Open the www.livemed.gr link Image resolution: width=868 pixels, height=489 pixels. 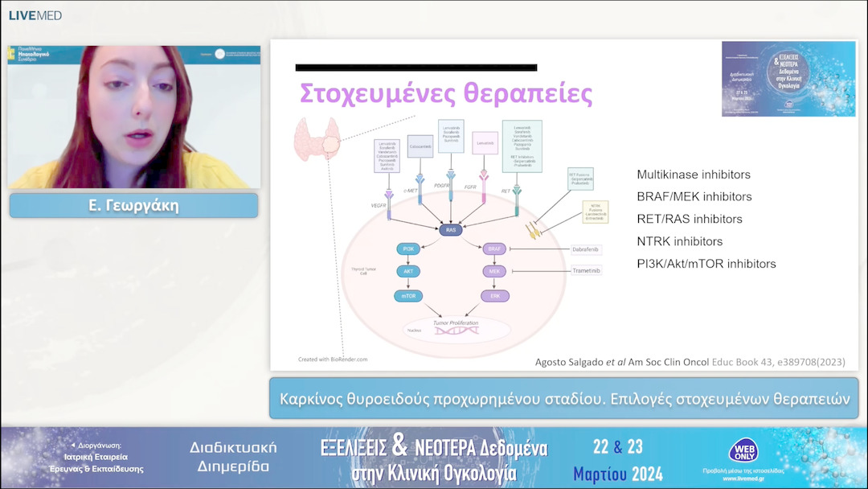743,479
